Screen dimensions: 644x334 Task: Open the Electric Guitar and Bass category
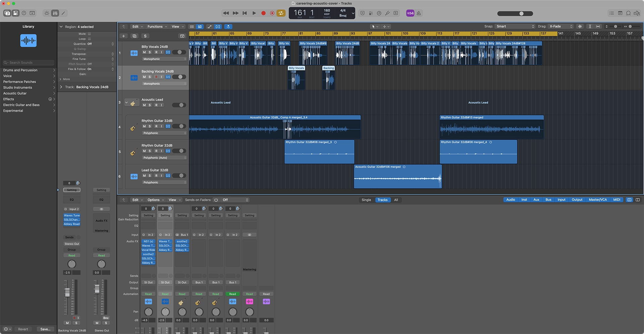pyautogui.click(x=29, y=105)
